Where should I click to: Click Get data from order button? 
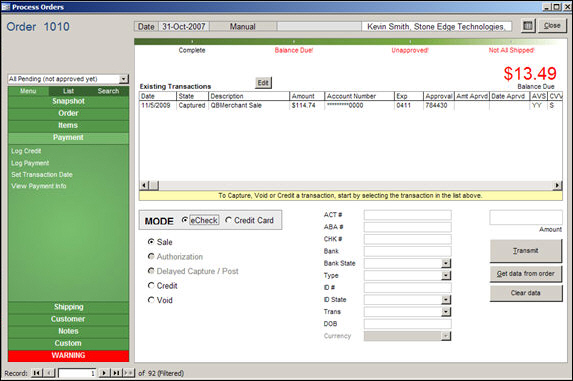(x=525, y=274)
